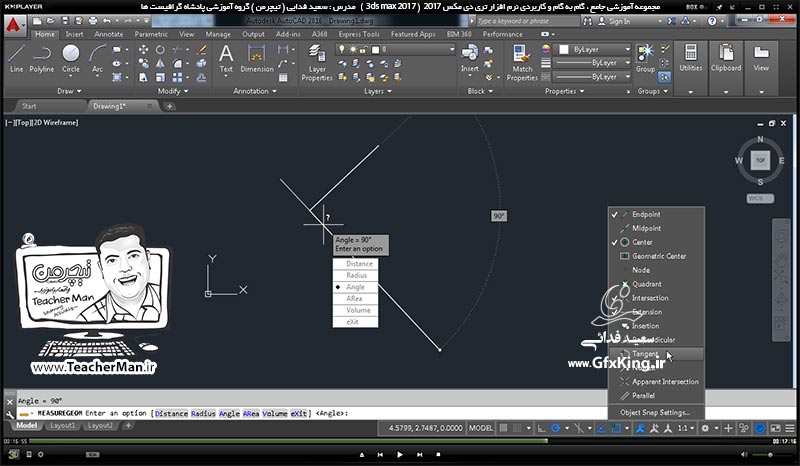Image resolution: width=800 pixels, height=466 pixels.
Task: Click the Plot printer icon in Quick Access
Action: 93,21
